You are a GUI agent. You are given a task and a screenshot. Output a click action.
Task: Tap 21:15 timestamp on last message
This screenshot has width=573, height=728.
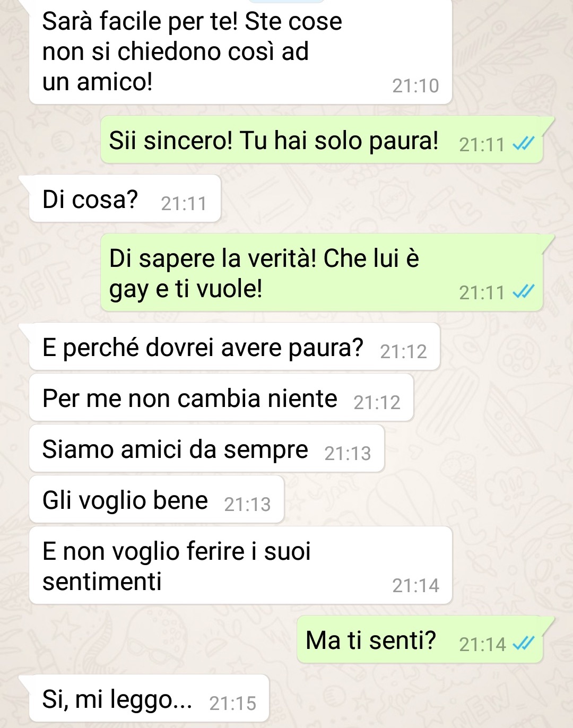(232, 703)
